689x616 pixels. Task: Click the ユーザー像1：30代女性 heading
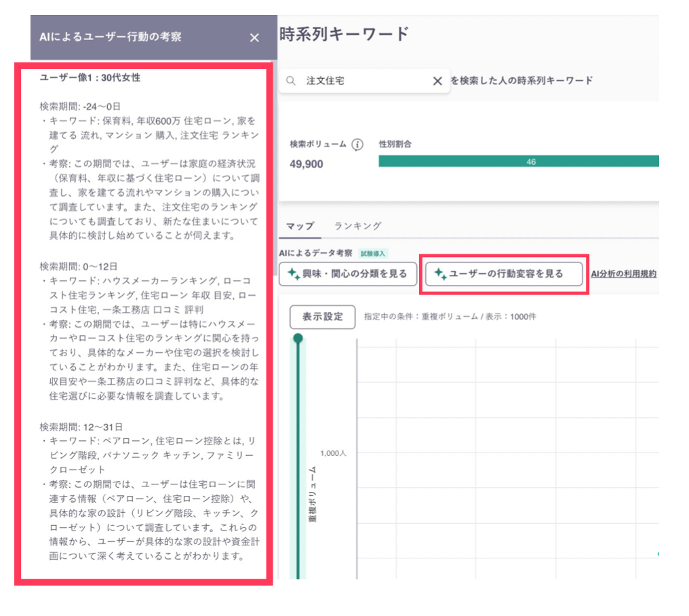[90, 78]
